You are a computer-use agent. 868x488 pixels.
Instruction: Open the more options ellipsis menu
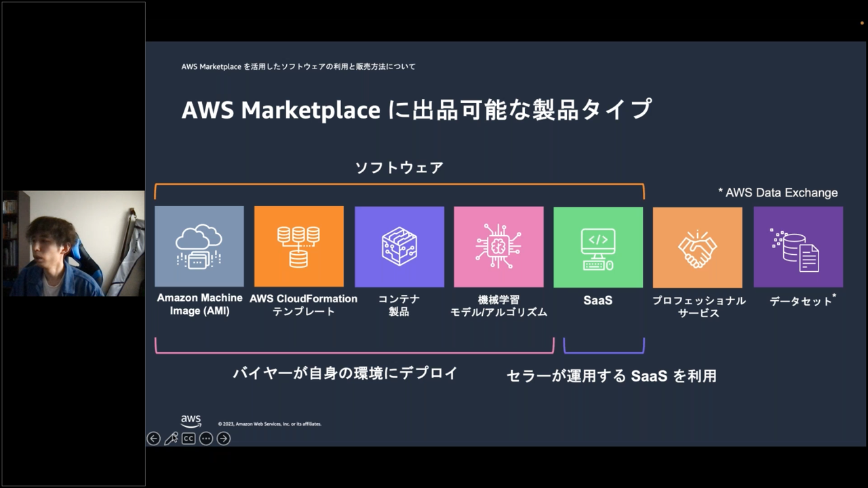[206, 439]
